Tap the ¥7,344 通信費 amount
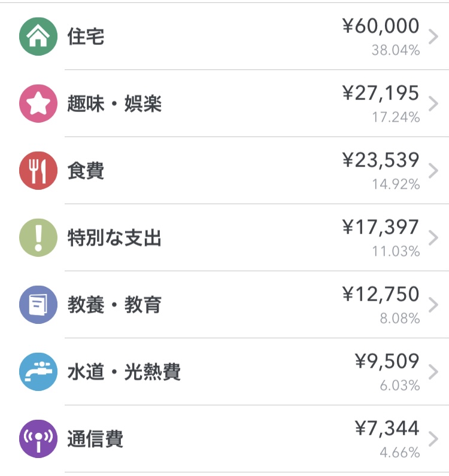The width and height of the screenshot is (449, 476). pos(387,429)
